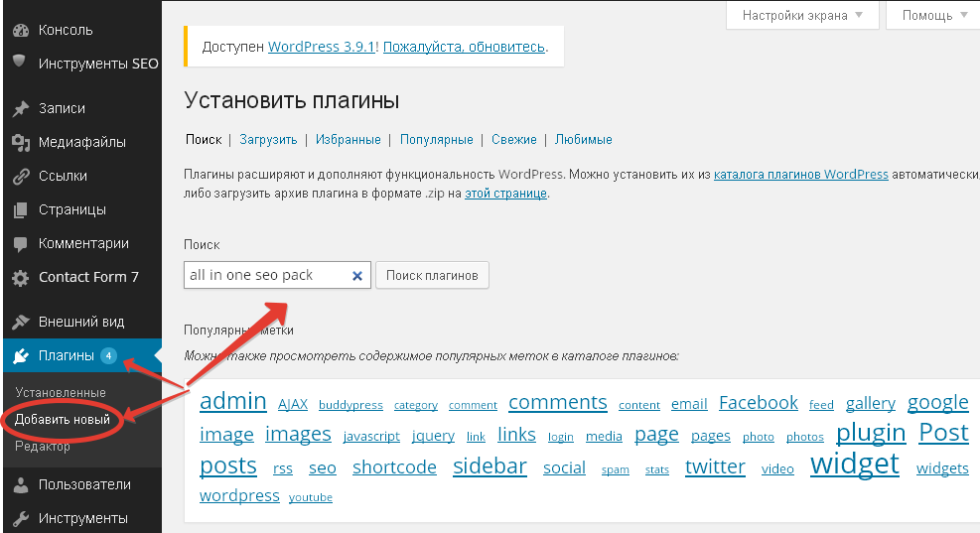The height and width of the screenshot is (533, 980).
Task: Click the Инструменты SEO shield icon
Action: pyautogui.click(x=20, y=61)
